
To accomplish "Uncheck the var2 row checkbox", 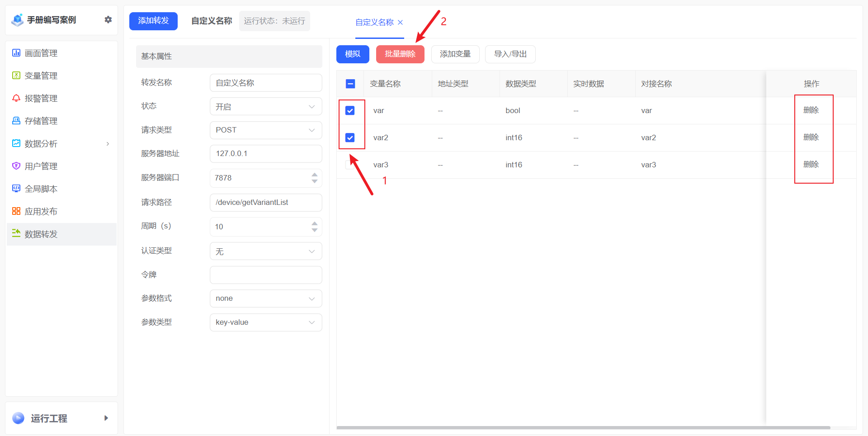I will (350, 137).
